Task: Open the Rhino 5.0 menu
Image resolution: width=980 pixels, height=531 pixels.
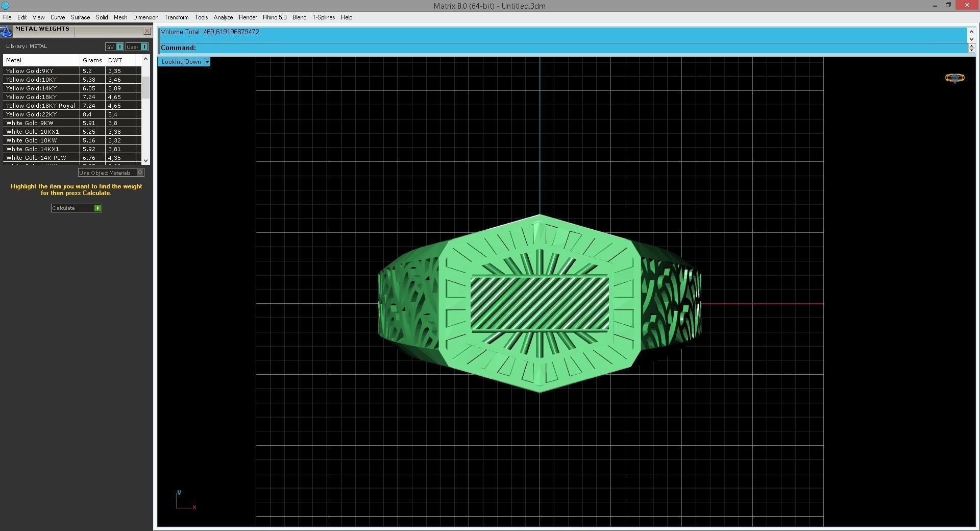Action: point(275,17)
